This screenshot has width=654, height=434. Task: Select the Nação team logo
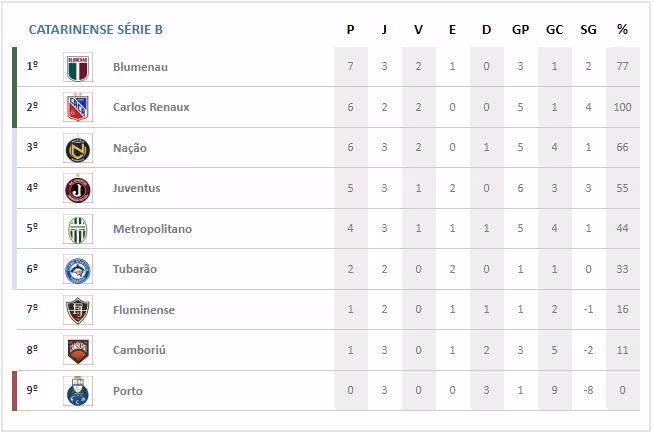tap(77, 148)
